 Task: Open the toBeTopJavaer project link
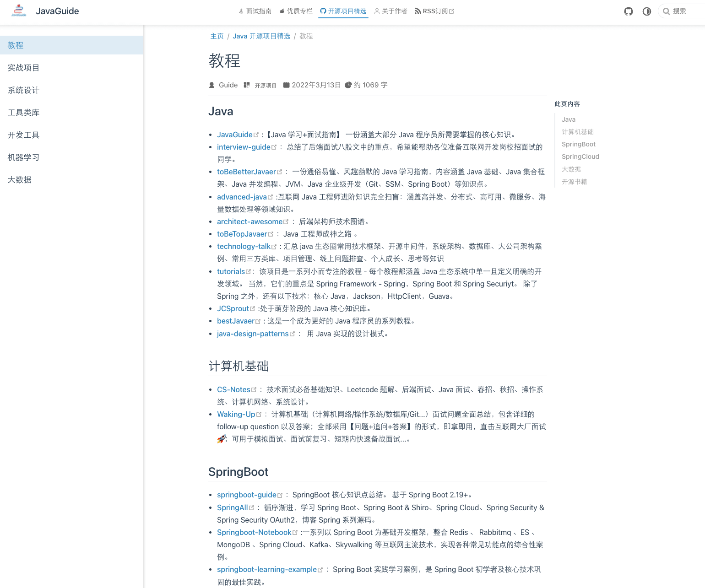click(x=242, y=234)
